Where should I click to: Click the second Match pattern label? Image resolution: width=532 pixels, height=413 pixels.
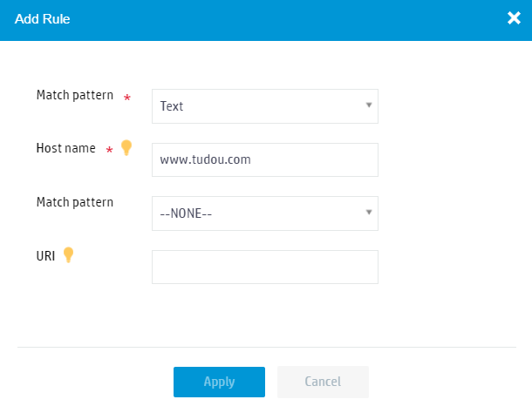(75, 202)
